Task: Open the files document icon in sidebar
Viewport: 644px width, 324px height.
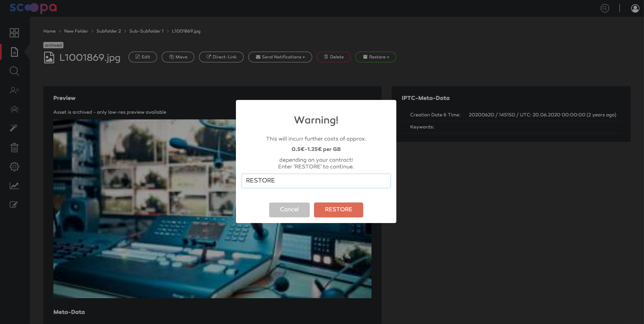Action: 14,52
